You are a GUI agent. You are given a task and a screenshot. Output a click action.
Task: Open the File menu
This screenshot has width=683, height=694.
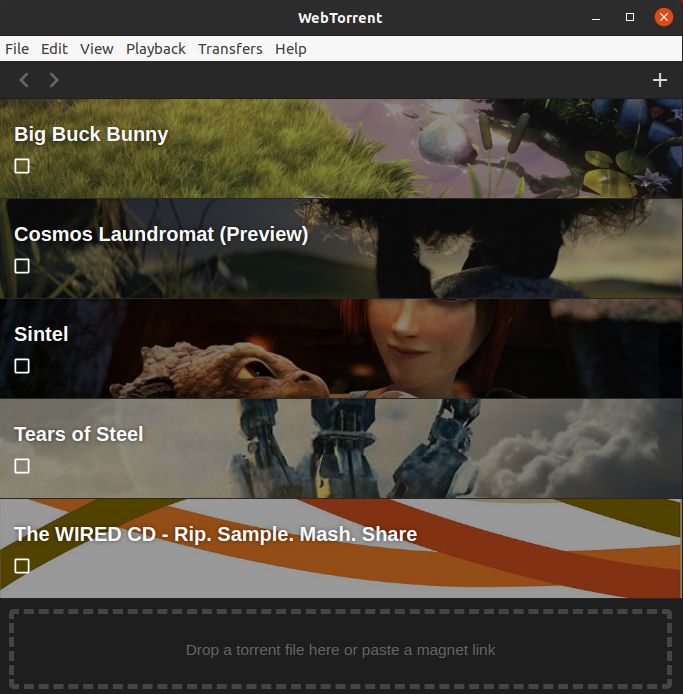pos(17,49)
